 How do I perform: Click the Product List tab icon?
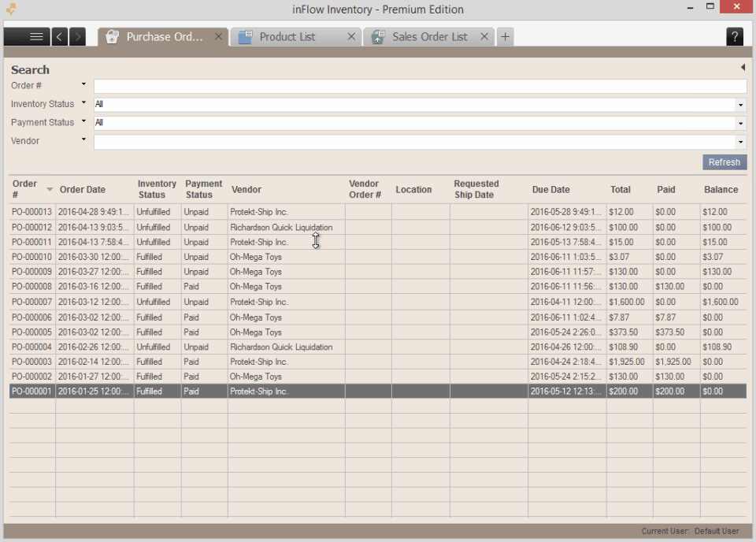tap(246, 37)
